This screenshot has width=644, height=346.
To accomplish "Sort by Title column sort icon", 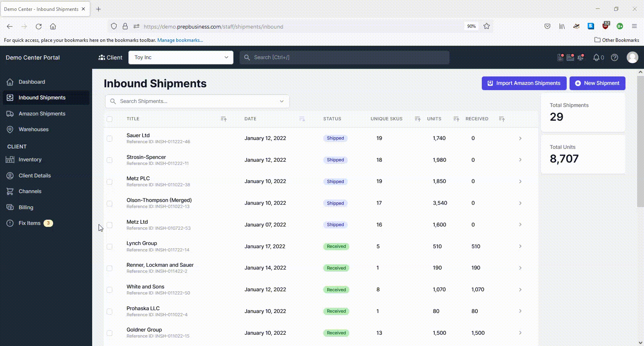I will point(224,119).
